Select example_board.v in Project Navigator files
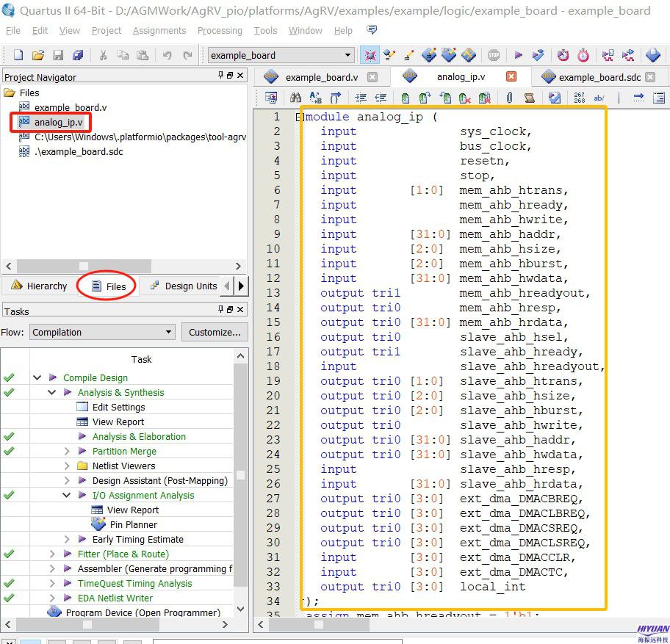 [70, 107]
